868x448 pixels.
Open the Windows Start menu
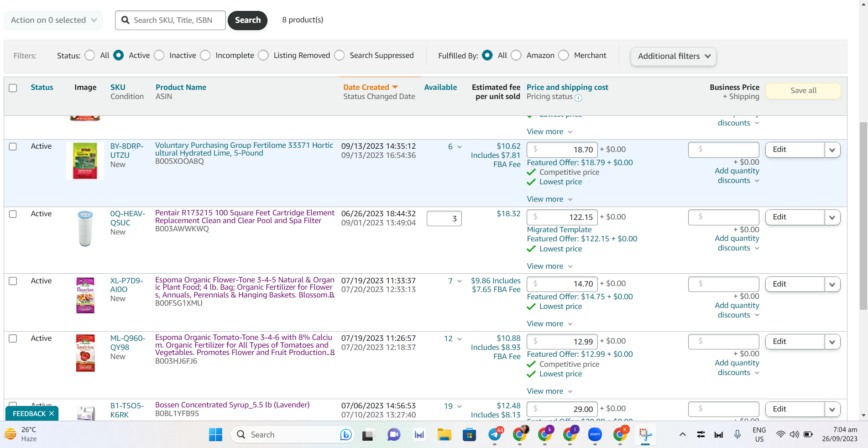coord(215,435)
